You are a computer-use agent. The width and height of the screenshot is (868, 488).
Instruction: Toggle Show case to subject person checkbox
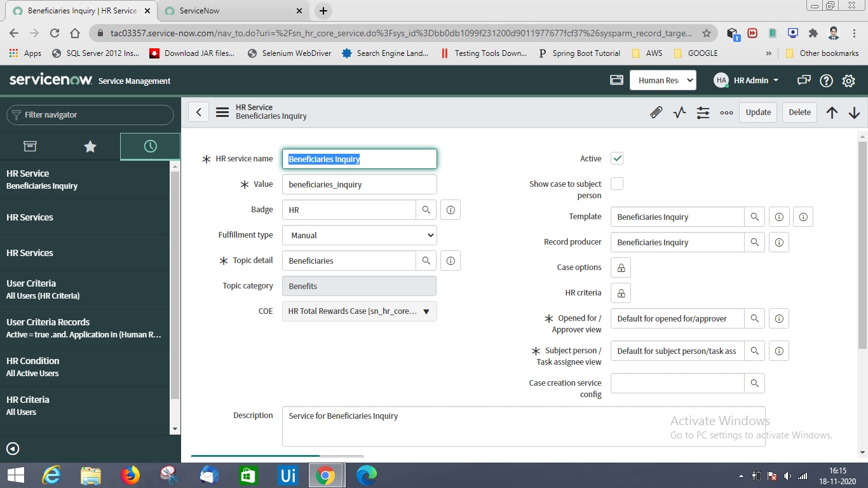pos(617,184)
